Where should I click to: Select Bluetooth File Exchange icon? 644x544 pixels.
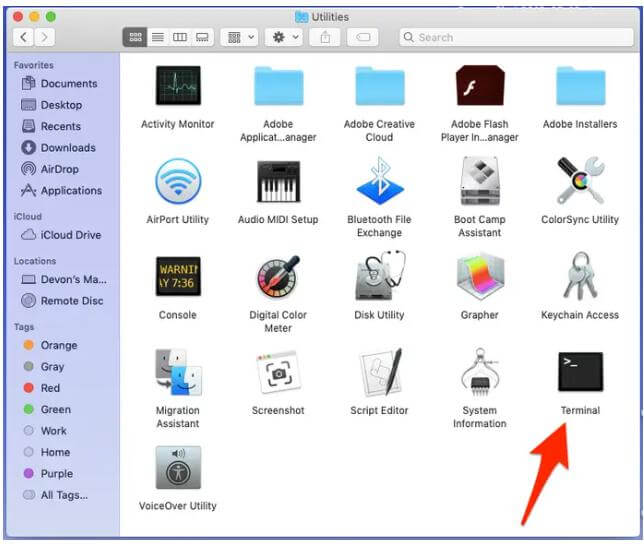point(380,181)
